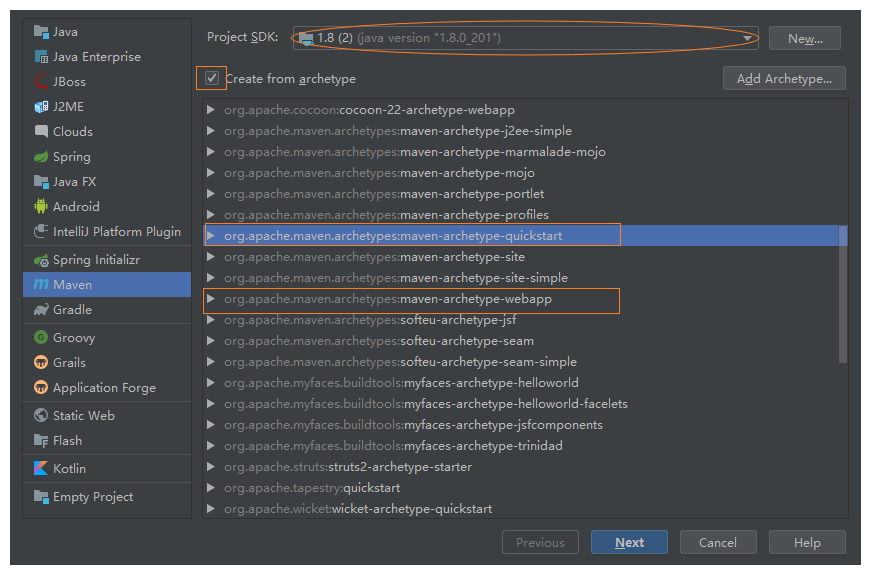Select softeu-archetype-seam row text
The width and height of the screenshot is (871, 575).
[379, 341]
